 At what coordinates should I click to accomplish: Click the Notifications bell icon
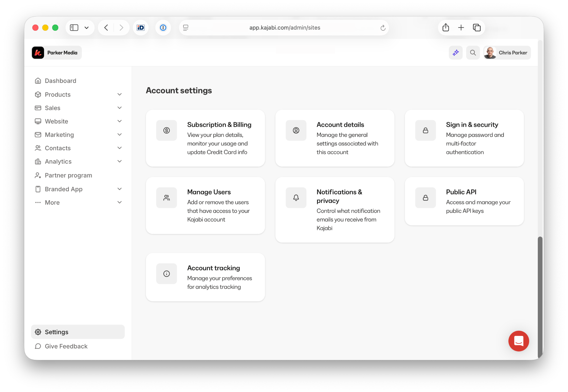tap(296, 198)
